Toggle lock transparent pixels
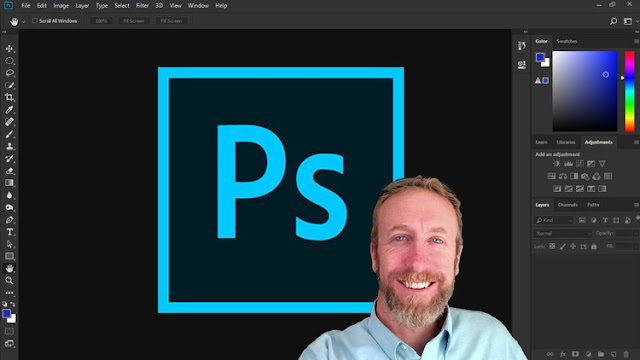640x360 pixels. [x=552, y=246]
